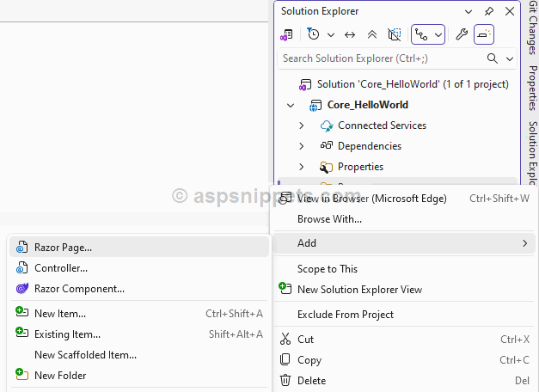Switch views between solutions and folders icon
This screenshot has height=392, width=539.
click(286, 34)
